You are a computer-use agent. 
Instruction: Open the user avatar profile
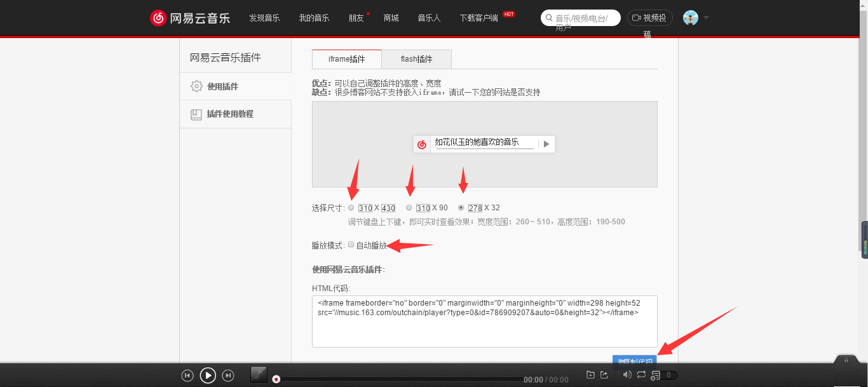click(691, 18)
